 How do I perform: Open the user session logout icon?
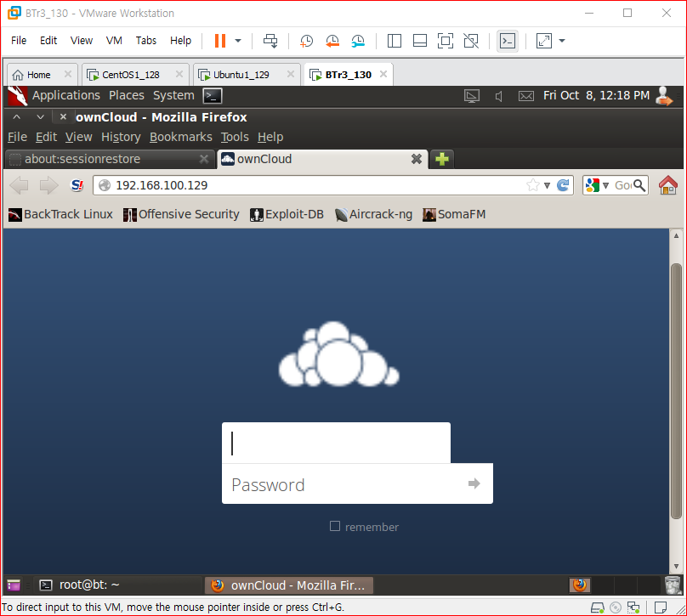point(663,96)
